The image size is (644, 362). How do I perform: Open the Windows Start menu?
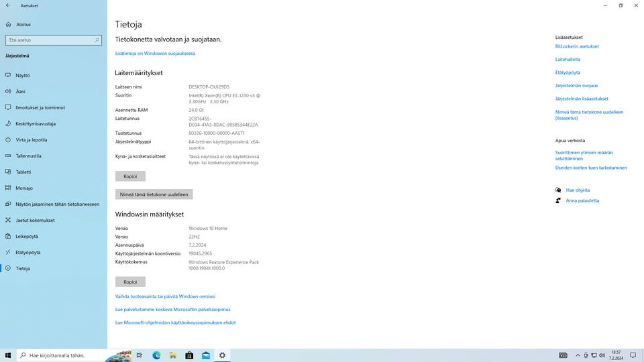tap(8, 355)
